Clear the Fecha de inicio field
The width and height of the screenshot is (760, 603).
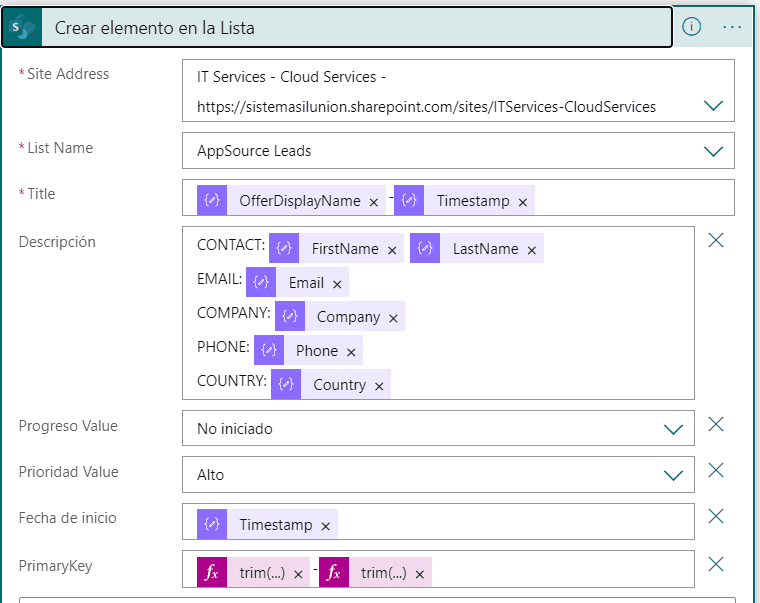(x=716, y=516)
